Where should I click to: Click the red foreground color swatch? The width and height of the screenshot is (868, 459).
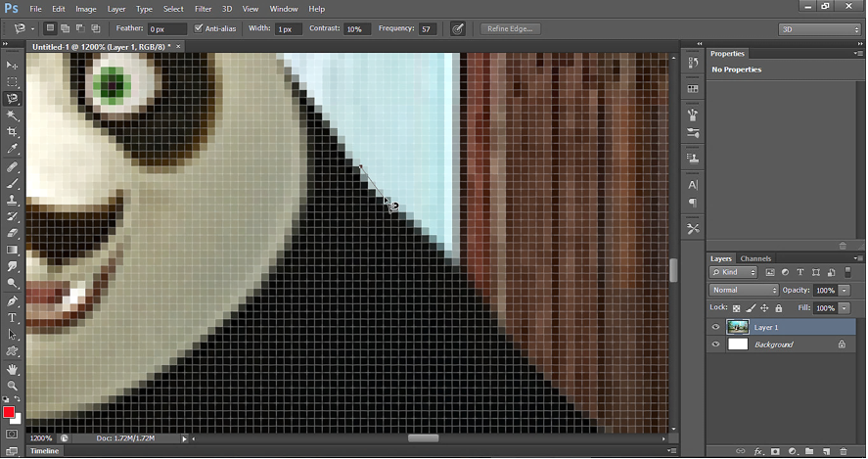pyautogui.click(x=8, y=412)
